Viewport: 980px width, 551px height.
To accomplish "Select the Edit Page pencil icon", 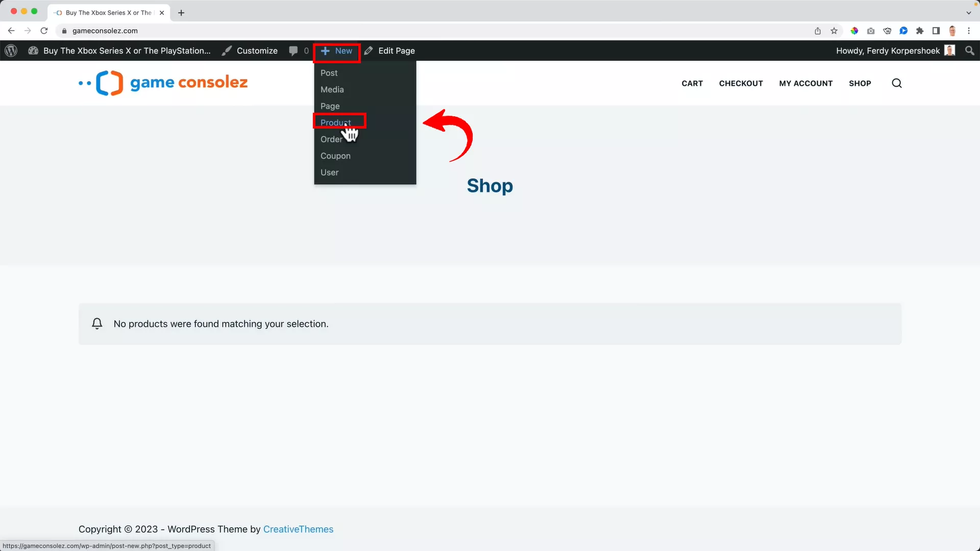I will (x=369, y=51).
